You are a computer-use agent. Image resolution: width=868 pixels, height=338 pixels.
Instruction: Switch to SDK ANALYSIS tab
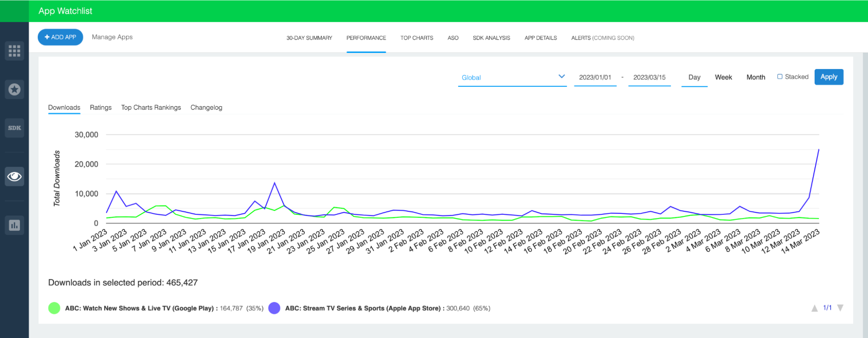pyautogui.click(x=492, y=38)
